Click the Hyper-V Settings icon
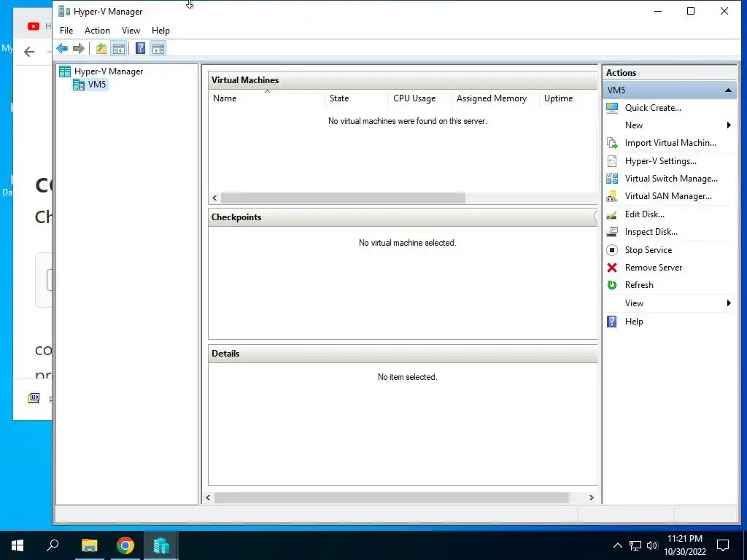 point(612,161)
